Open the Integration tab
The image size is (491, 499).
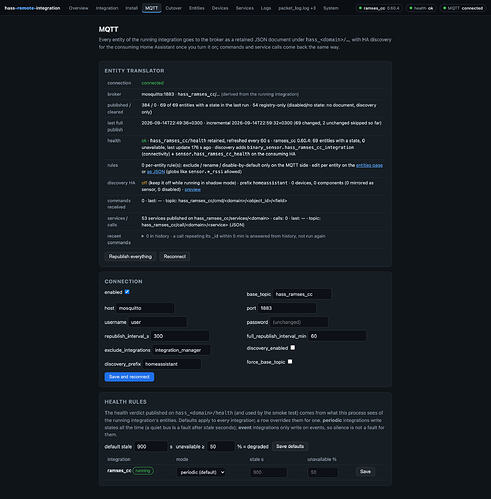pos(107,8)
